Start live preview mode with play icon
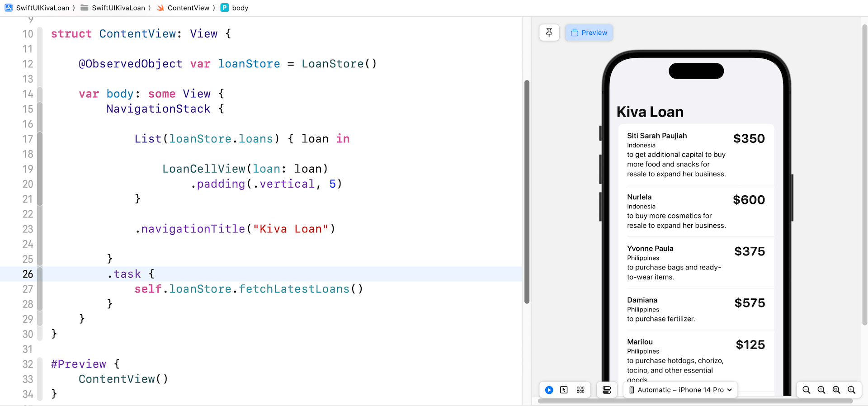This screenshot has height=406, width=868. click(549, 390)
